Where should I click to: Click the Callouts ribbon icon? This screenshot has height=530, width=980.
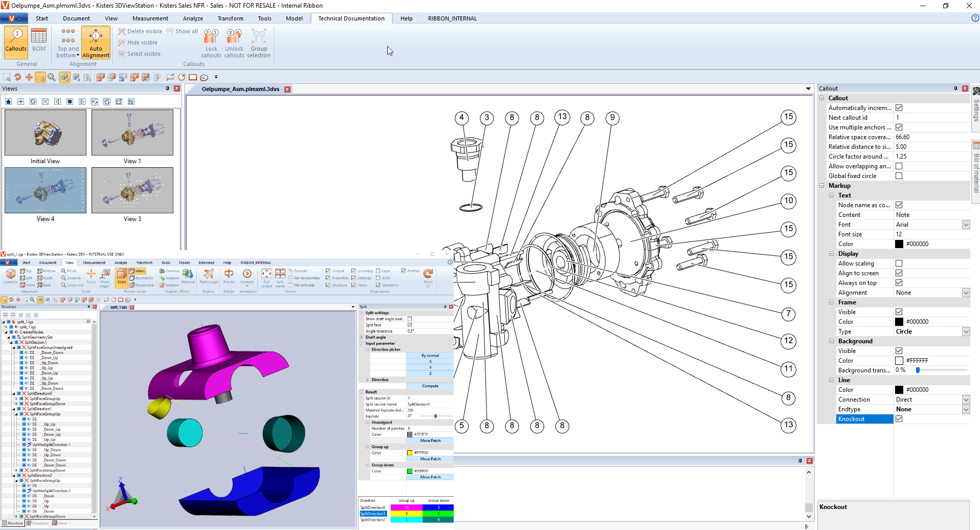[x=16, y=41]
